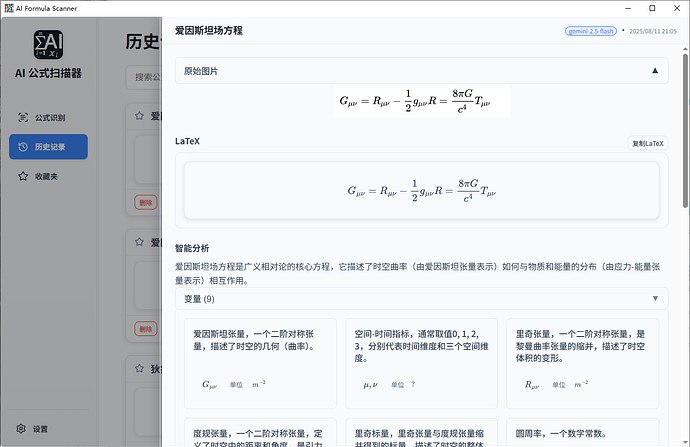The image size is (690, 447).
Task: Click the AI 公式扫描器 logo icon
Action: click(x=48, y=44)
